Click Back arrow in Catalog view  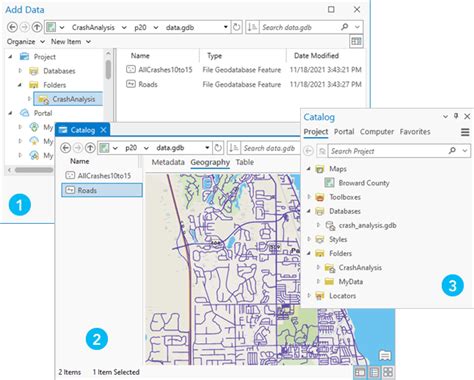pos(66,148)
